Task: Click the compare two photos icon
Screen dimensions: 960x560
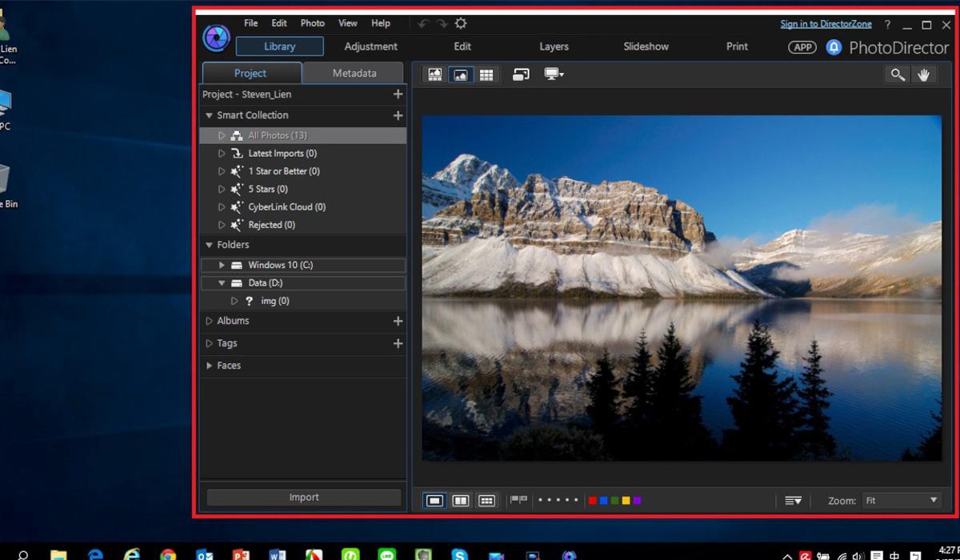Action: (x=461, y=500)
